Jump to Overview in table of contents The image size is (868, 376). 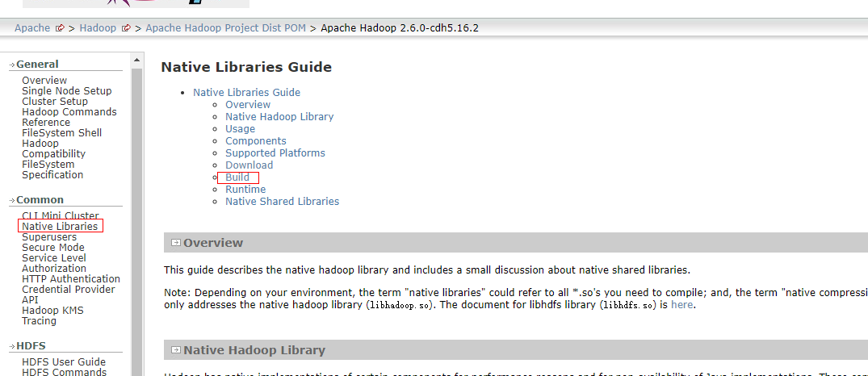coord(247,105)
